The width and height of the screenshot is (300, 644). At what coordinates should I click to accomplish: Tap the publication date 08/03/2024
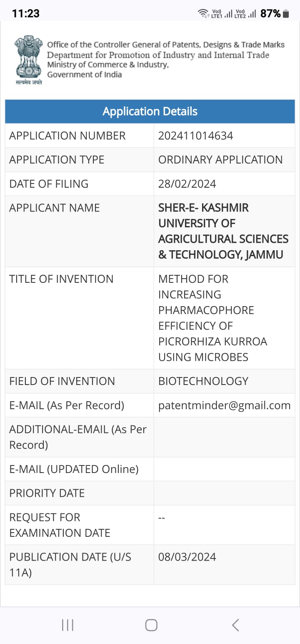[x=187, y=557]
